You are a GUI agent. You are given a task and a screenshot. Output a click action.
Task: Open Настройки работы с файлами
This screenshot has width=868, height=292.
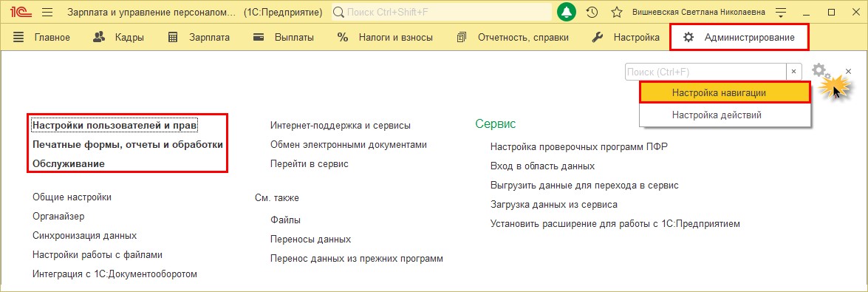(98, 255)
